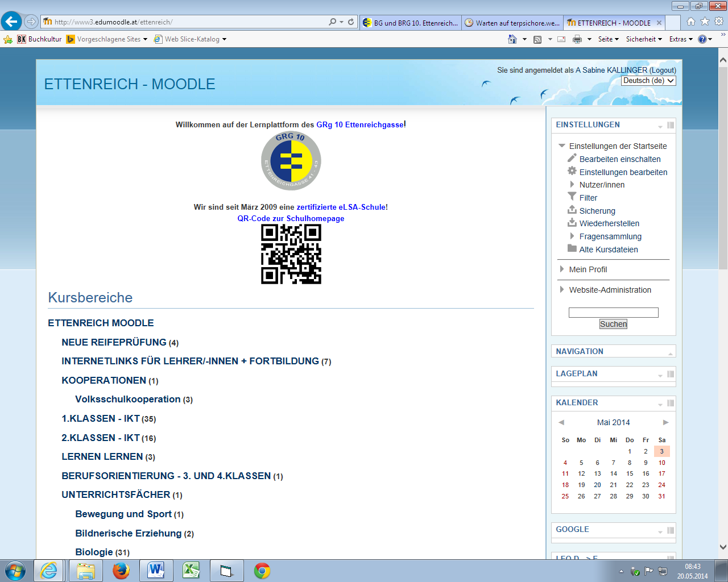Click the pencil icon beside Bearbeiten einschalten
This screenshot has height=582, width=728.
(x=572, y=158)
